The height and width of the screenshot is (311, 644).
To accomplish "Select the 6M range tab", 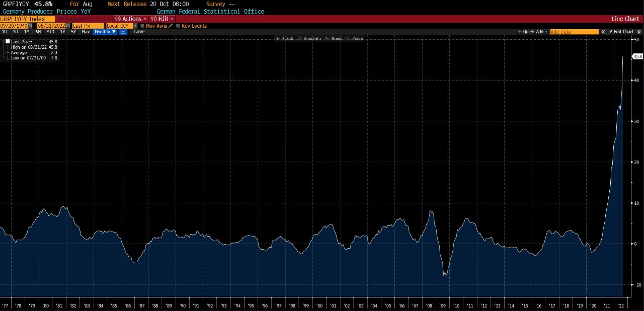I will point(38,32).
